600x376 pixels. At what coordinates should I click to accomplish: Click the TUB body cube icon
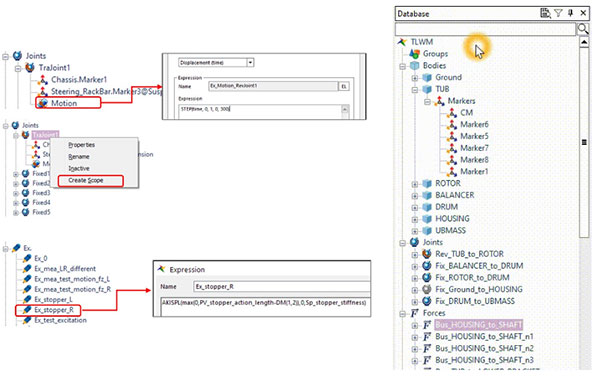(427, 89)
